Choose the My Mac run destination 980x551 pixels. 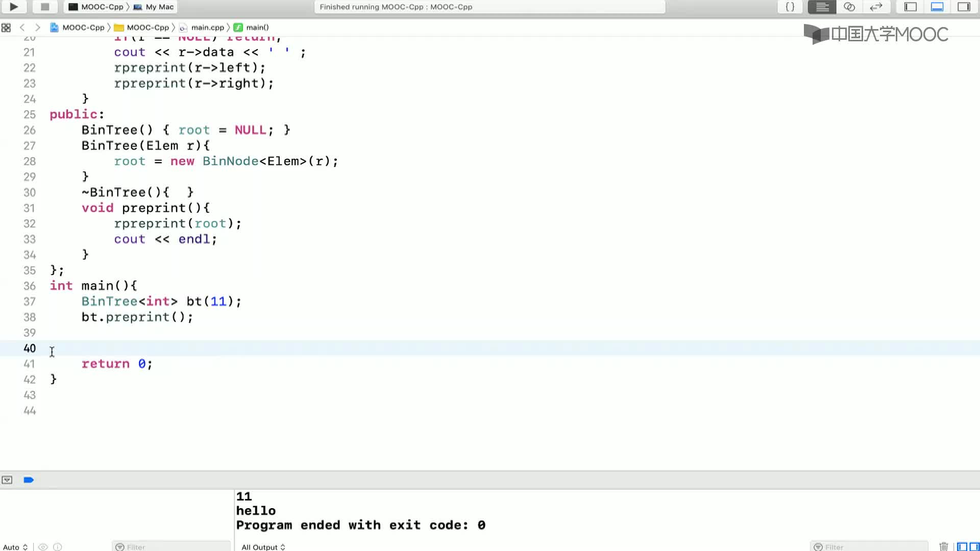154,7
